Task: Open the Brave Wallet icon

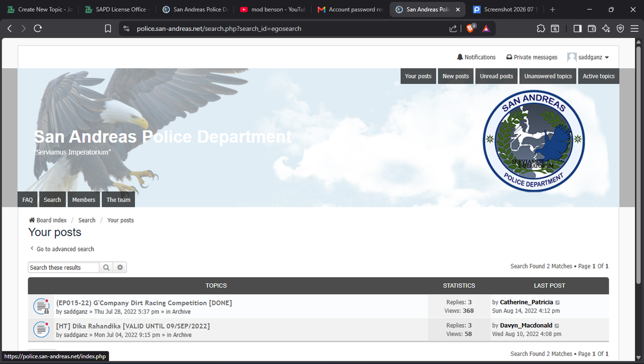Action: click(x=592, y=29)
